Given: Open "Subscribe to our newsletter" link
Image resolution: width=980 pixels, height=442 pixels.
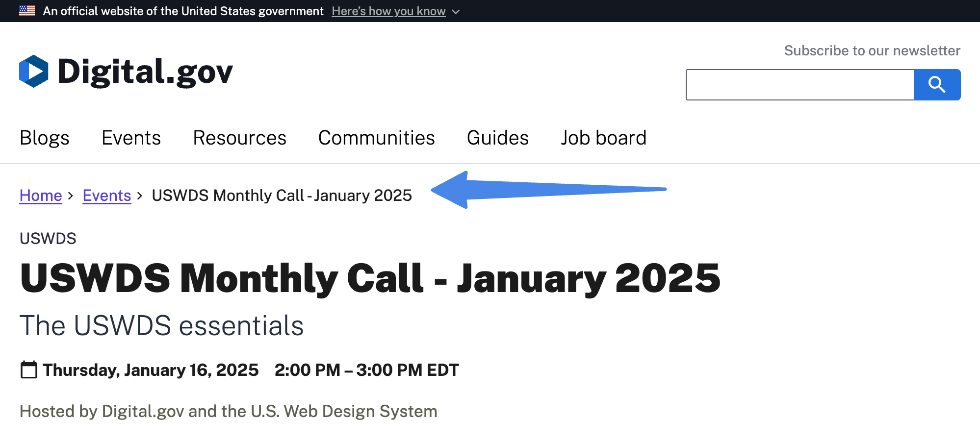Looking at the screenshot, I should click(x=872, y=50).
